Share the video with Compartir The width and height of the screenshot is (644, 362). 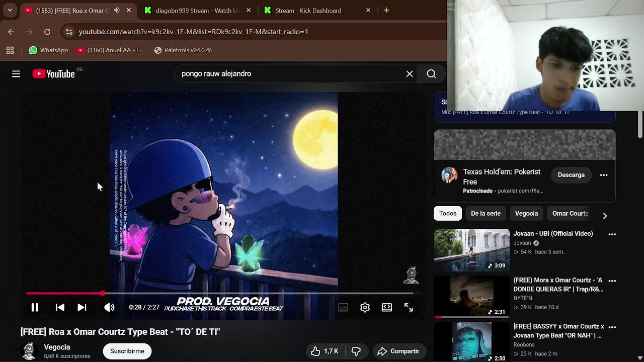click(x=398, y=351)
